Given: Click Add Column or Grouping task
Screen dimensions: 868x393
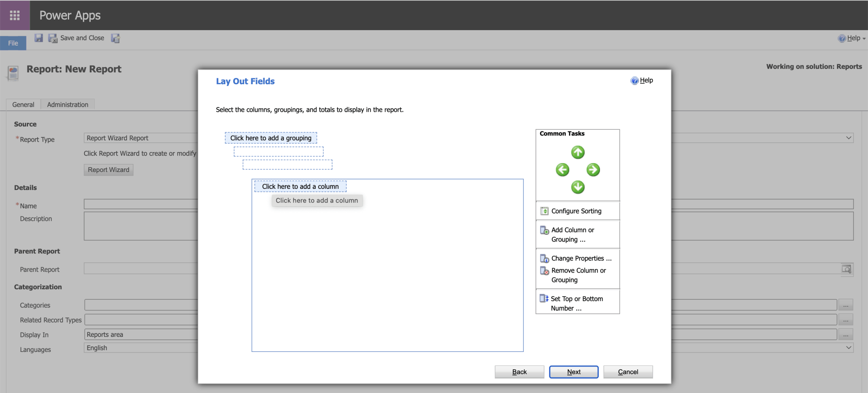Looking at the screenshot, I should coord(572,235).
